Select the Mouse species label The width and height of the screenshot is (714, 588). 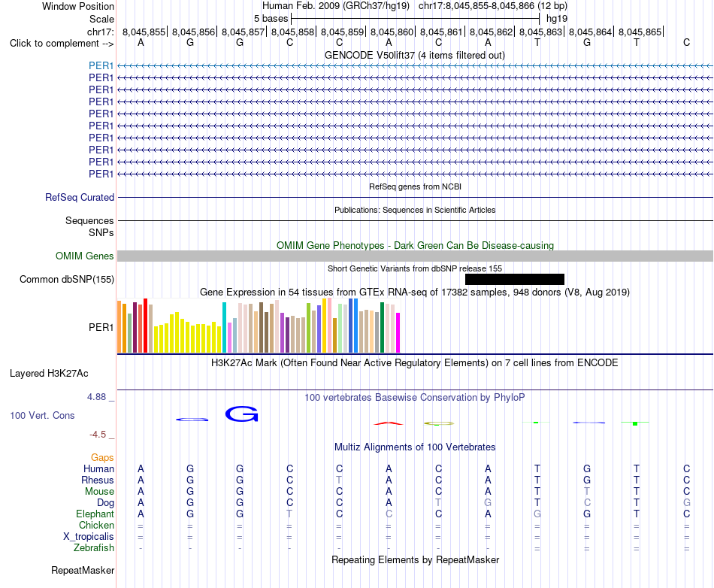(x=99, y=492)
